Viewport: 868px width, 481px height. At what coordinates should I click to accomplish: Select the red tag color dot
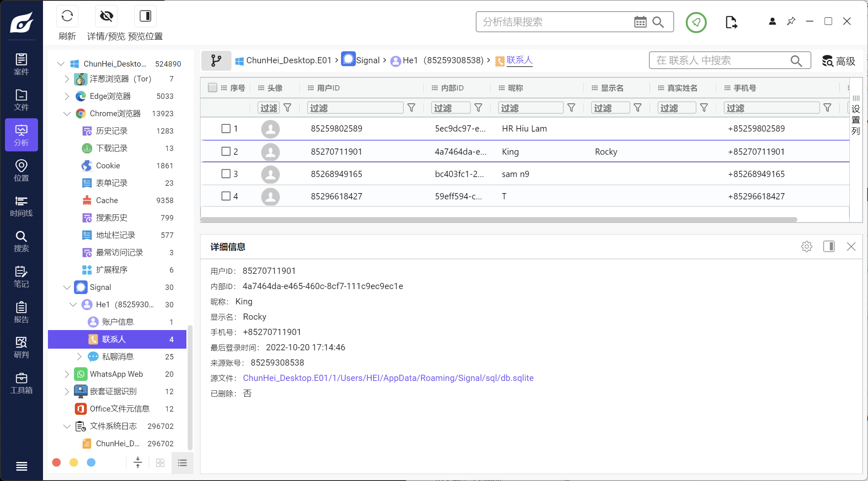pyautogui.click(x=57, y=462)
